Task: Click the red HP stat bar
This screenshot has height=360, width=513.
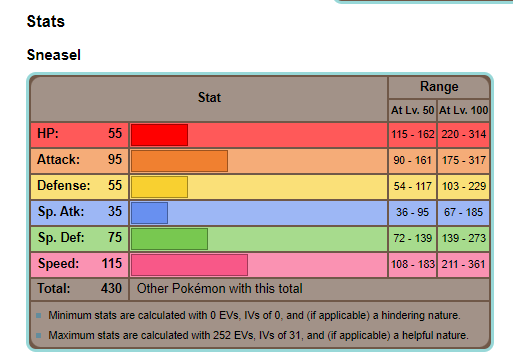Action: [159, 135]
